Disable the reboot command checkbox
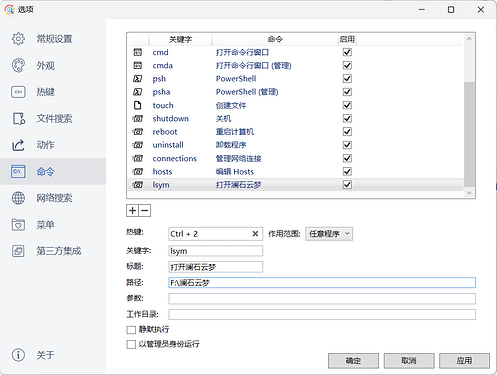497x375 pixels. (347, 132)
